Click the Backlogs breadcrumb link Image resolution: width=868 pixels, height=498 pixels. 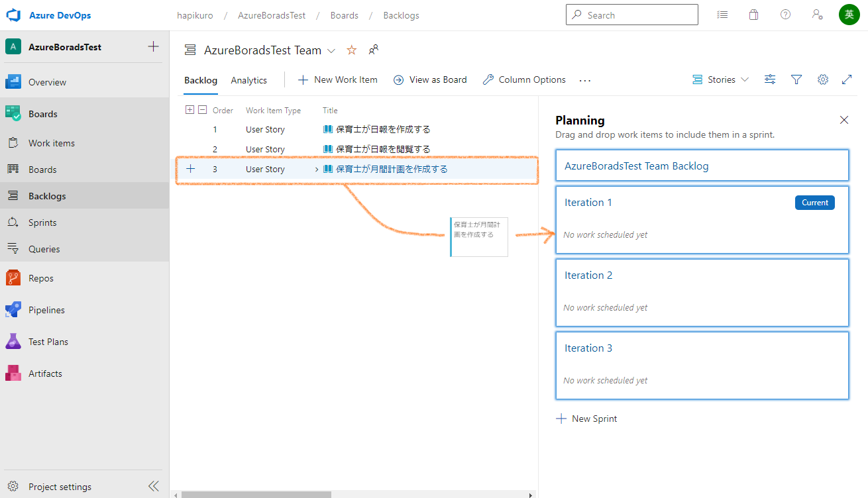401,15
